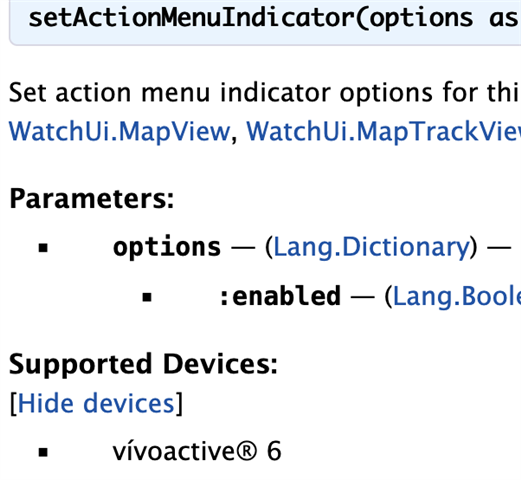Select the Supported Devices: heading
The image size is (521, 480).
tap(143, 364)
